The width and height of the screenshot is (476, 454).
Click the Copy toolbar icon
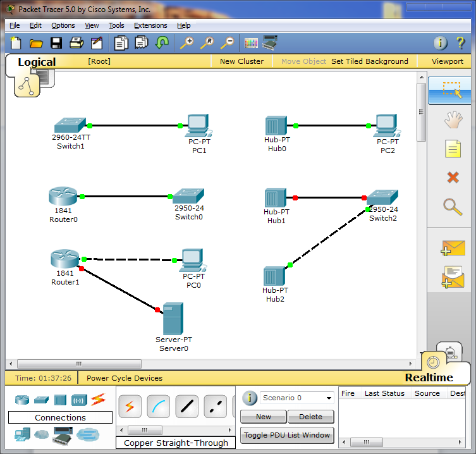(121, 43)
